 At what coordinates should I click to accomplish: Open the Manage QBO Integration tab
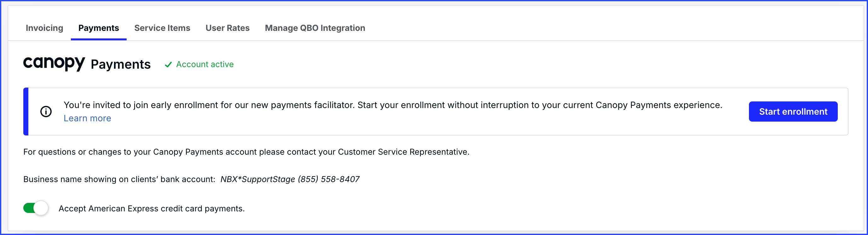(315, 28)
